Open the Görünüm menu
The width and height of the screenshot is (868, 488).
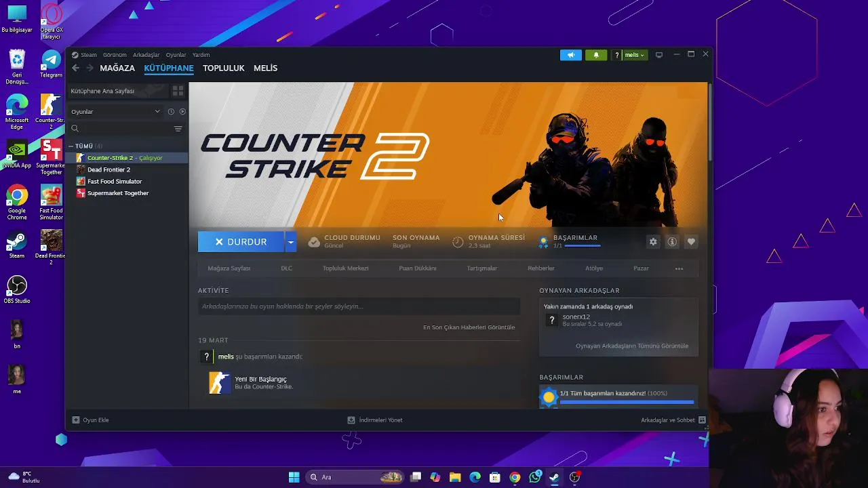(x=115, y=55)
